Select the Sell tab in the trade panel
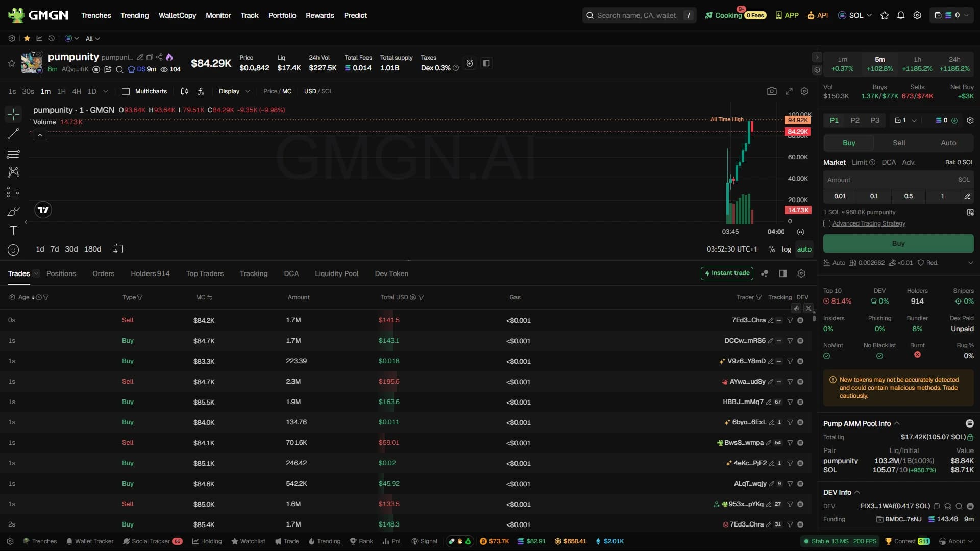Image resolution: width=980 pixels, height=551 pixels. (x=899, y=143)
